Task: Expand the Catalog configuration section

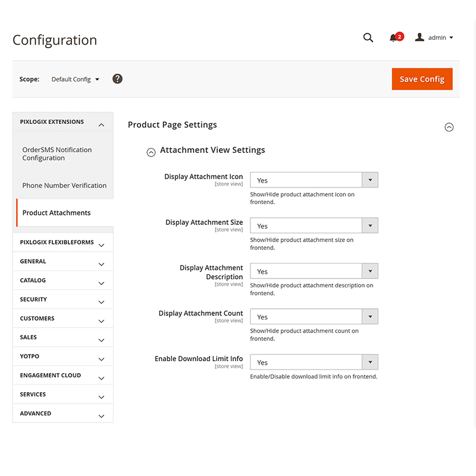Action: (62, 280)
